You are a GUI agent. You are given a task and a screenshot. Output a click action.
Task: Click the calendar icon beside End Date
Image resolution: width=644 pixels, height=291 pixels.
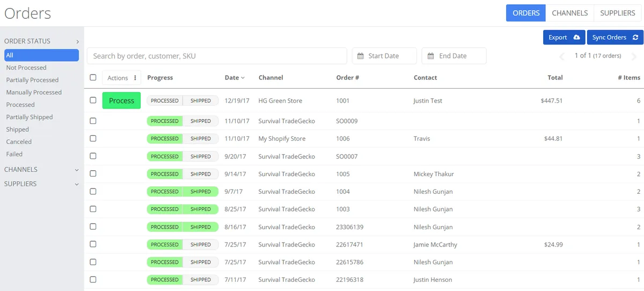[x=430, y=56]
